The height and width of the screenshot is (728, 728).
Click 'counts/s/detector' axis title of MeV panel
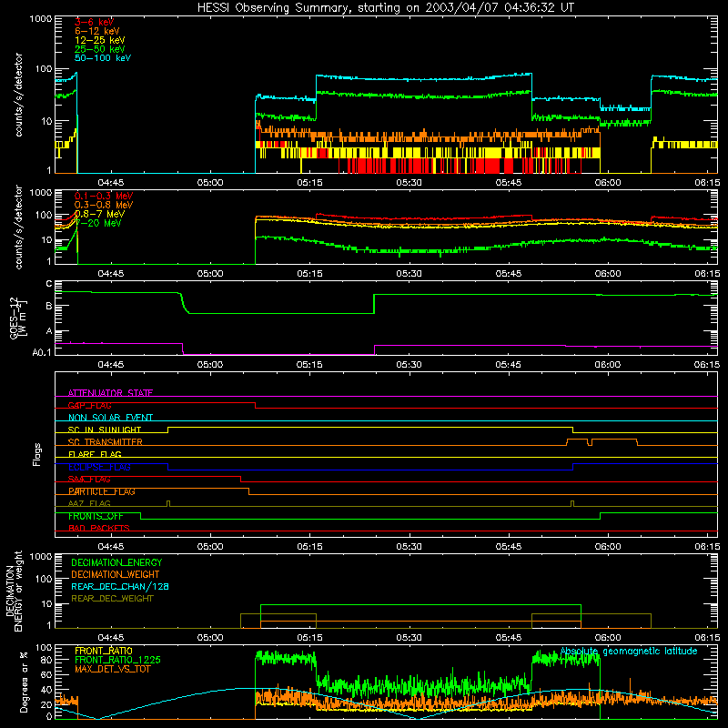18,227
